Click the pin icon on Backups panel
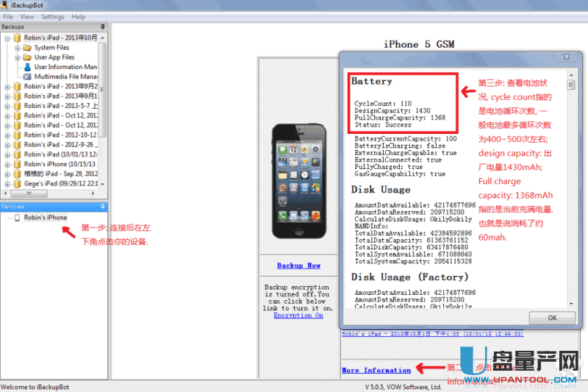Viewport: 588px width, 392px height. point(102,26)
